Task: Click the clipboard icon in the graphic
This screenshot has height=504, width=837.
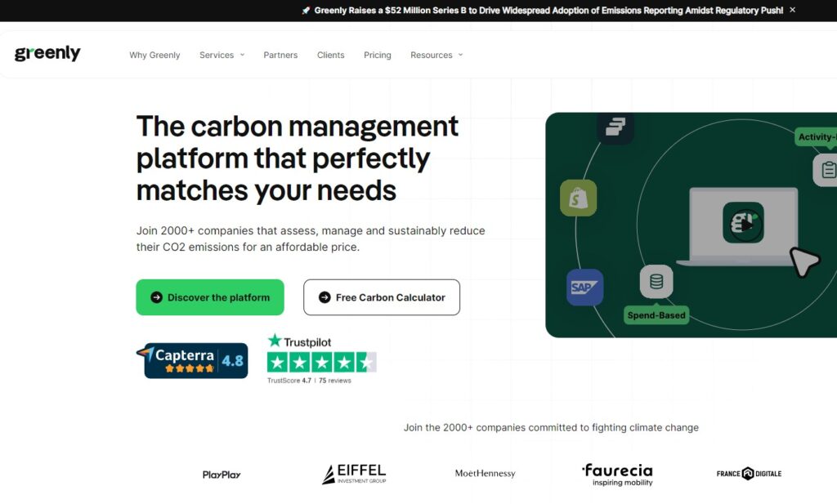Action: click(826, 170)
